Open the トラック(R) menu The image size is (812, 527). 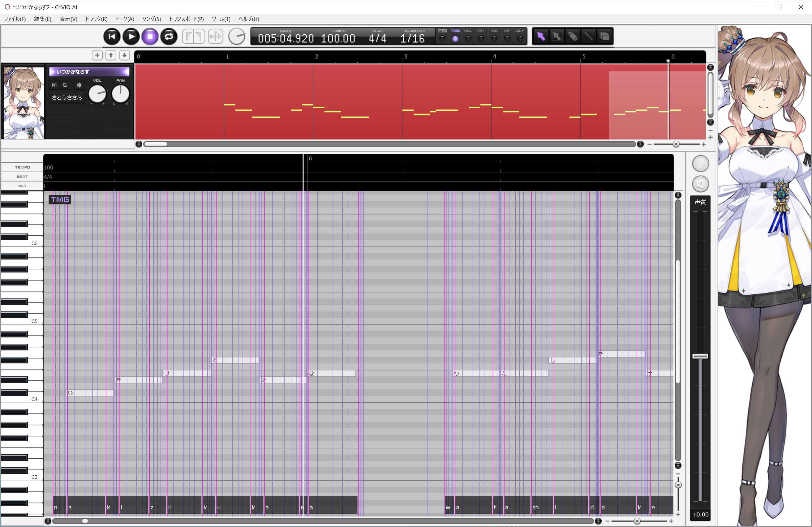click(x=96, y=19)
